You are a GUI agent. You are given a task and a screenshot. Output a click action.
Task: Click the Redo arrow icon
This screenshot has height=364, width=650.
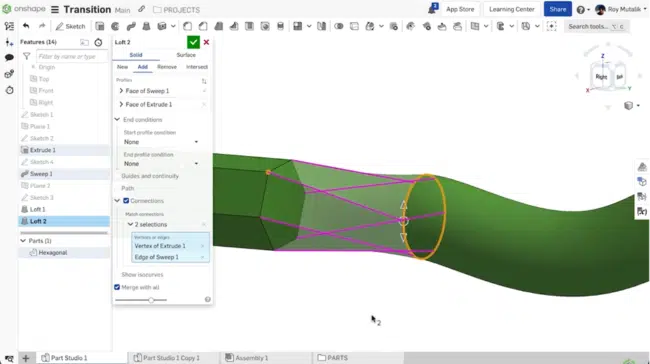[42, 26]
